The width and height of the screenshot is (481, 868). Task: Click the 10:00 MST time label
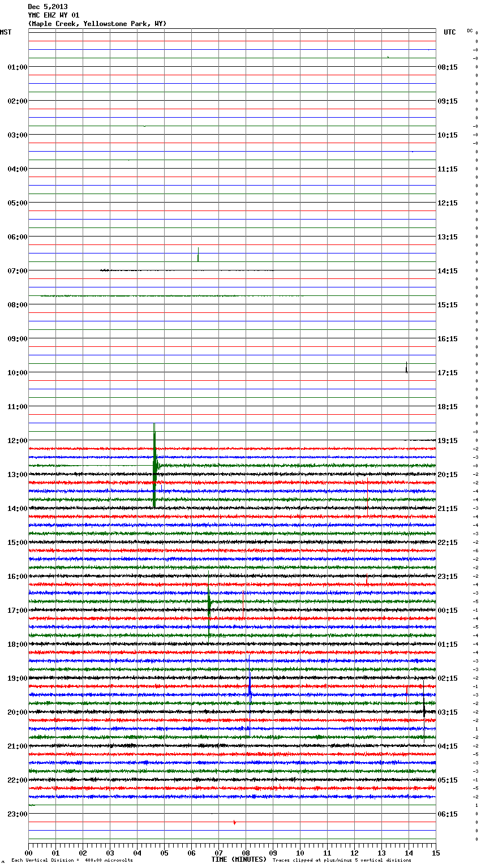tap(17, 373)
